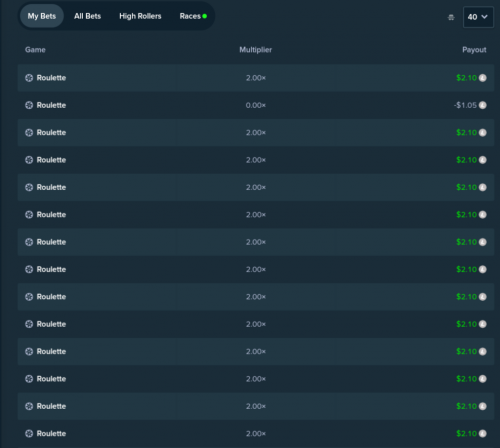Open the Roulette bet directly below the -$1.05 loss

point(256,133)
